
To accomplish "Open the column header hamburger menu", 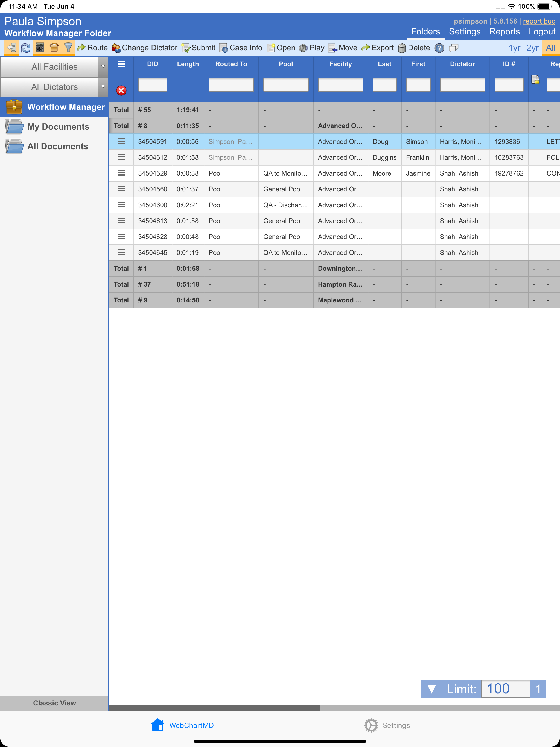I will pyautogui.click(x=121, y=64).
